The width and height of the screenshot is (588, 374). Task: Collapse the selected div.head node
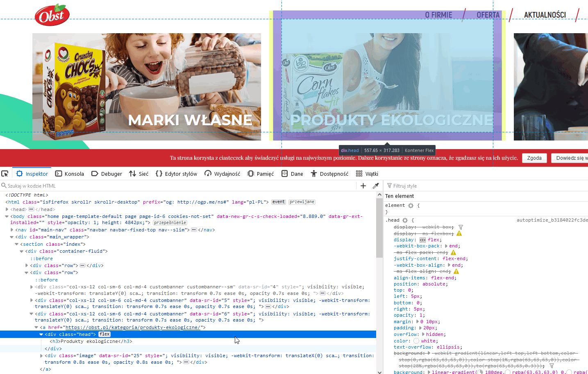[x=41, y=334]
